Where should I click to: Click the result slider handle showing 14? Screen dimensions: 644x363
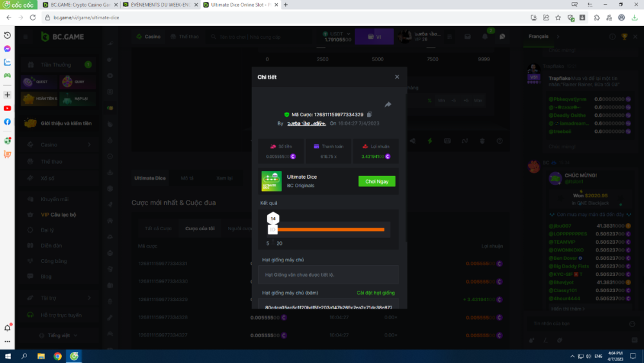[273, 219]
